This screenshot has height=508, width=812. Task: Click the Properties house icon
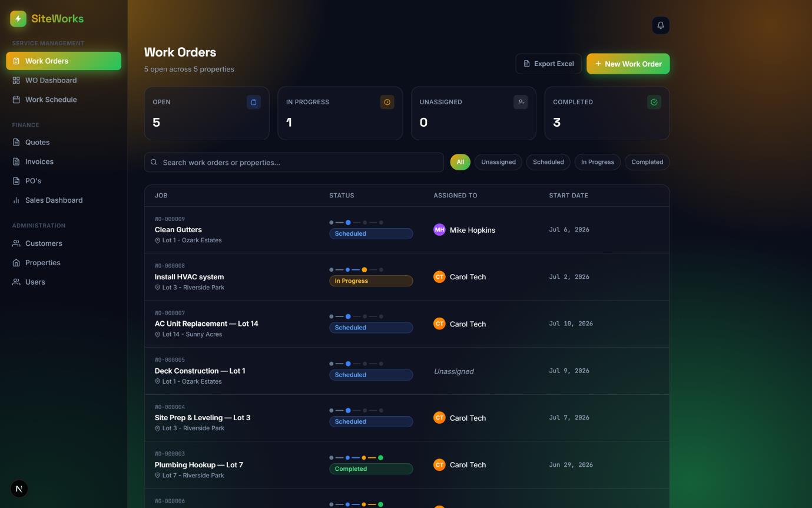[x=16, y=263]
